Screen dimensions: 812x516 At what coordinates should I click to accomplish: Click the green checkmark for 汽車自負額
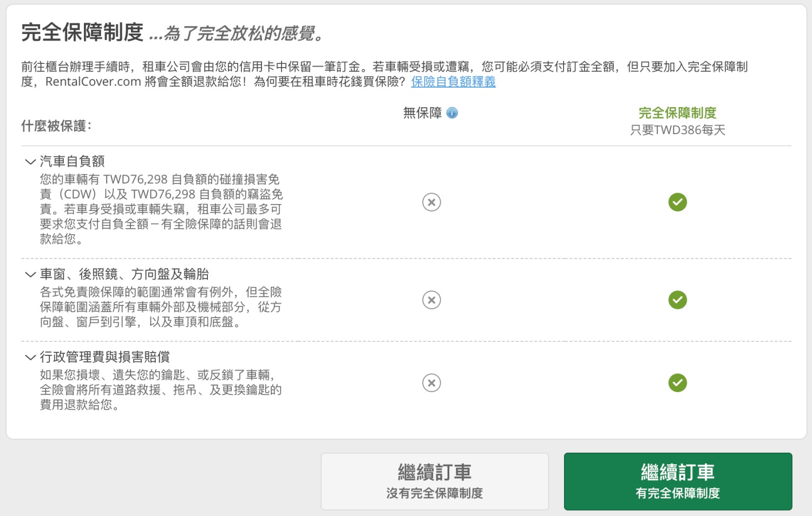(677, 202)
